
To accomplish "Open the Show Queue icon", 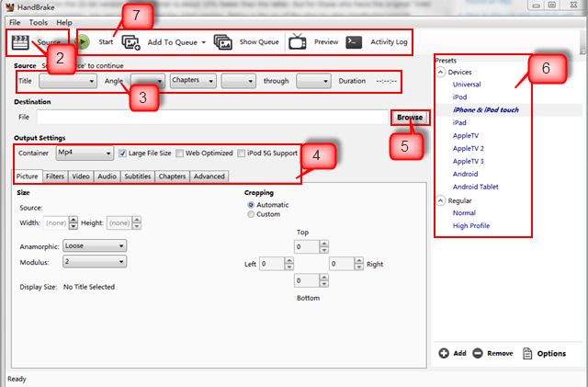I will click(x=222, y=42).
